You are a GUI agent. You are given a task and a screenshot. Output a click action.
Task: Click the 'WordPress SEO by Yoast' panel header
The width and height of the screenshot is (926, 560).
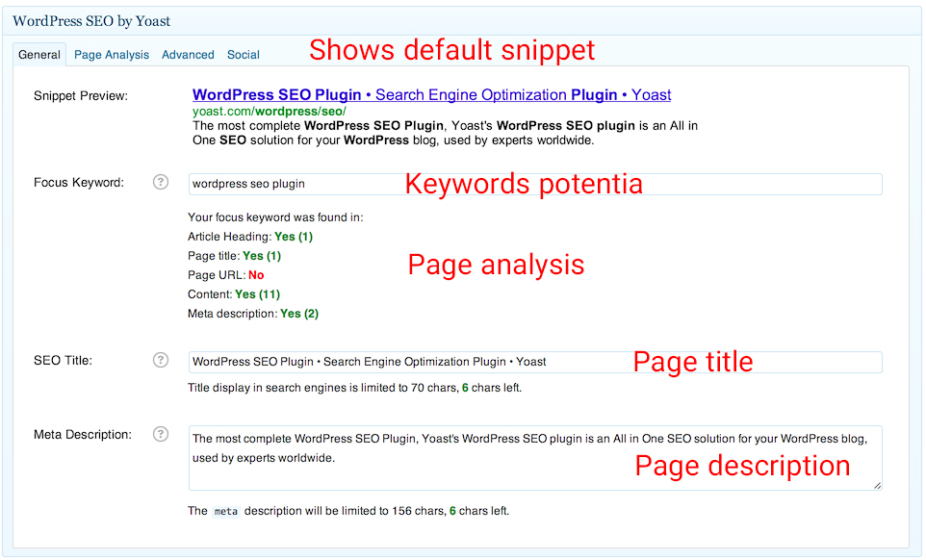(x=462, y=21)
